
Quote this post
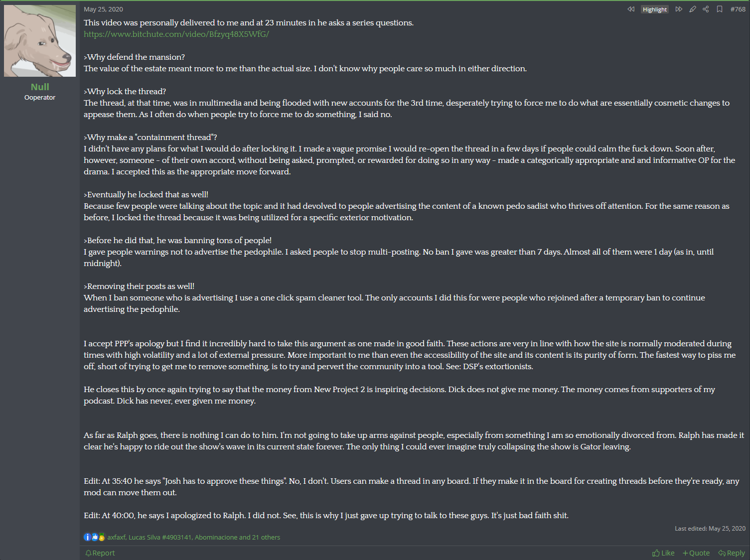pos(696,553)
